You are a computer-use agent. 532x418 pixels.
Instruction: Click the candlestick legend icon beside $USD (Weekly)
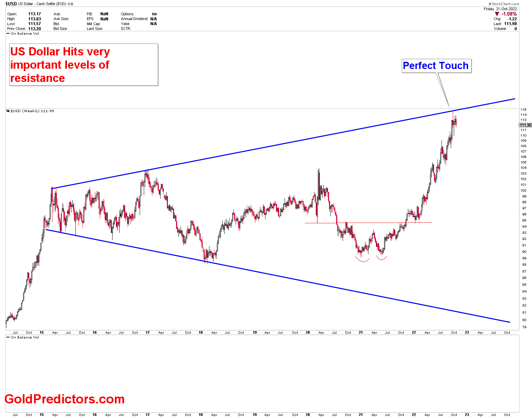(x=8, y=111)
